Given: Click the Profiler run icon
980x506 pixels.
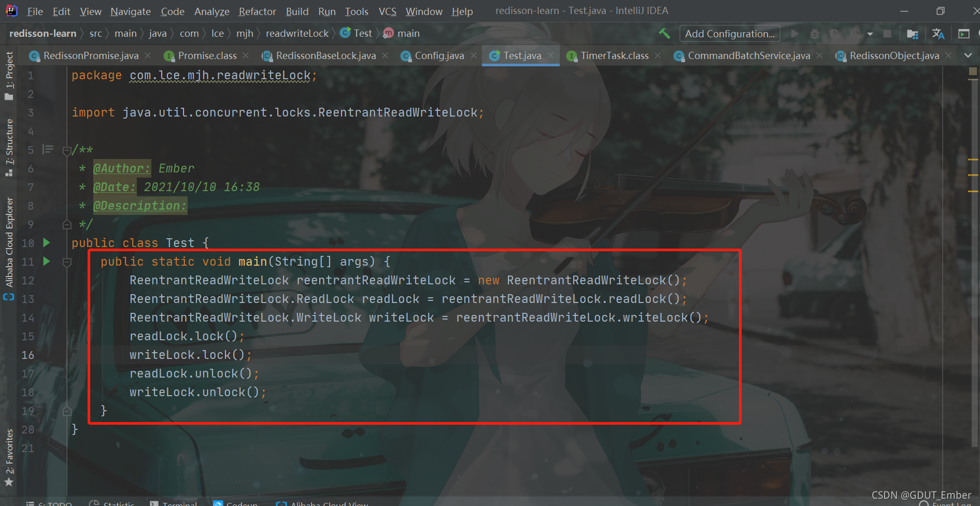Looking at the screenshot, I should pos(855,34).
